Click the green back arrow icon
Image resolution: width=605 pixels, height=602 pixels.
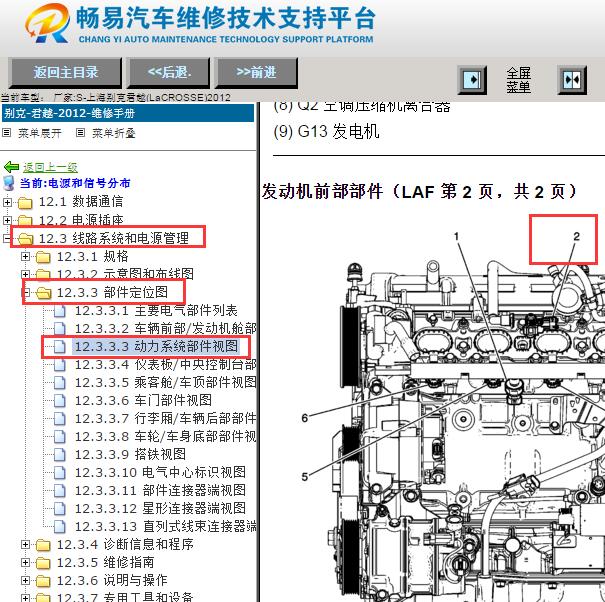point(11,167)
